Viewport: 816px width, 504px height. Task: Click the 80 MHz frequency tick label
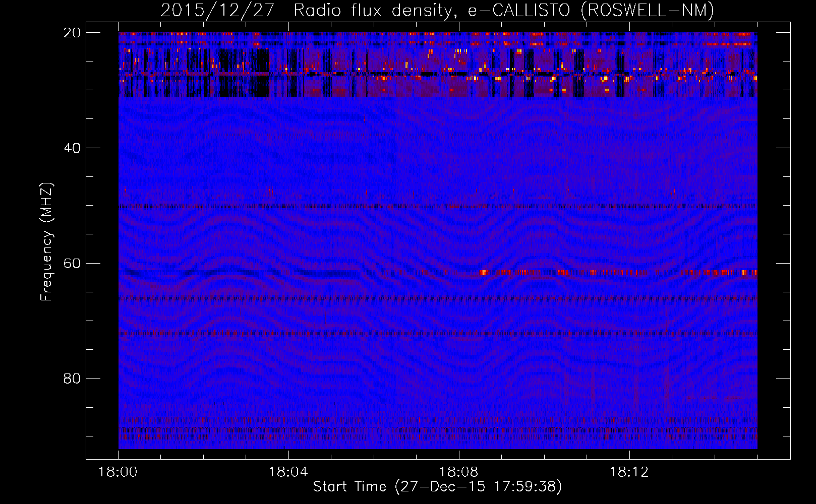coord(72,379)
